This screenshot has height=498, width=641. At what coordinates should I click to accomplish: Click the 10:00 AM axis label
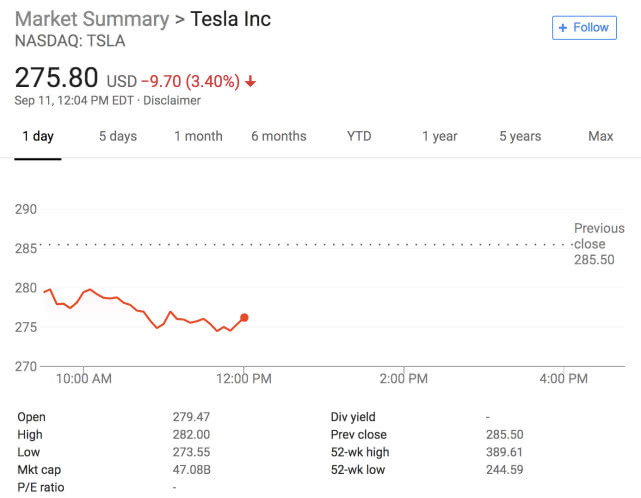84,379
